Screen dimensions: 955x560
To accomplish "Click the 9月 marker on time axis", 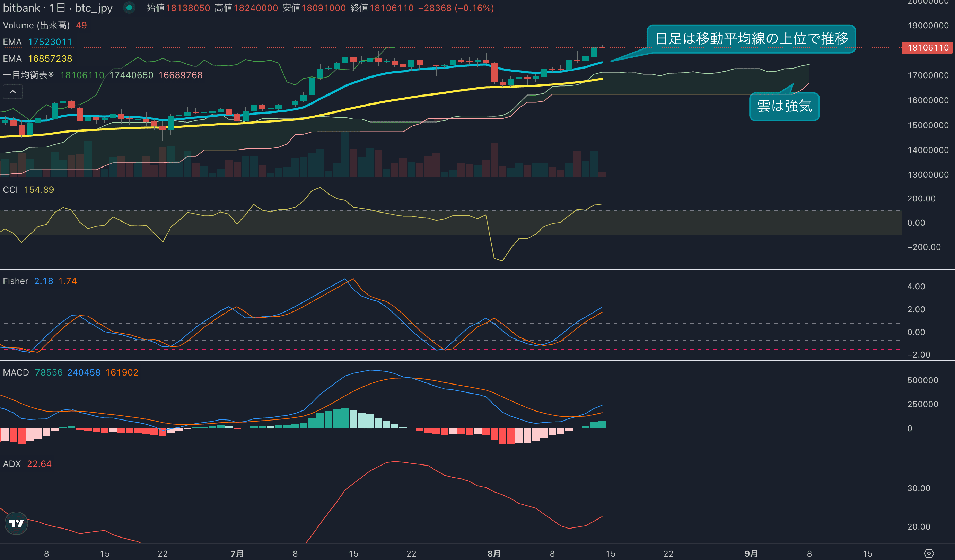I will [751, 553].
